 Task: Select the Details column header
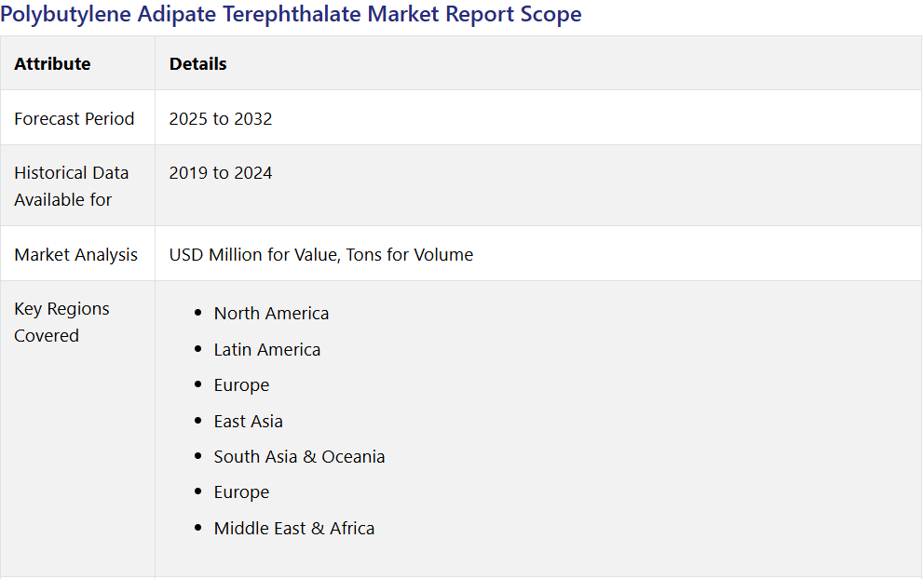(197, 63)
